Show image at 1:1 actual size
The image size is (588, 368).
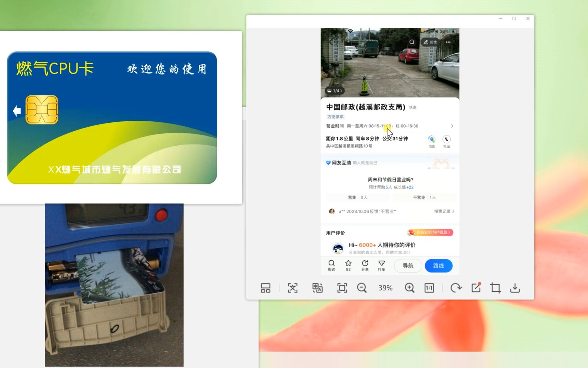429,288
